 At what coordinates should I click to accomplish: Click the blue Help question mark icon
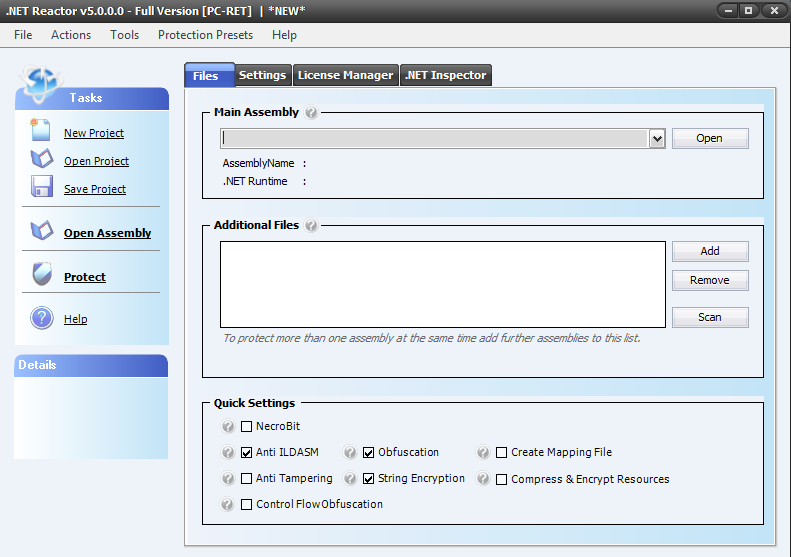(42, 318)
